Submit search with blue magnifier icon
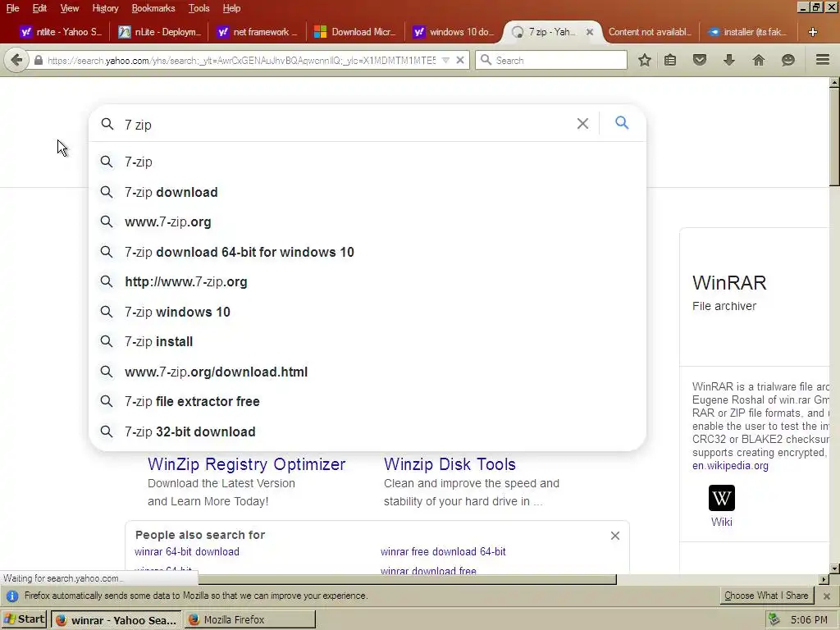Viewport: 840px width, 630px height. point(622,123)
